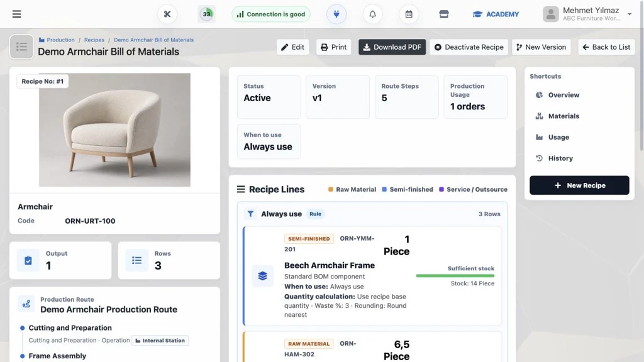
Task: Click the scissors tools icon in top bar
Action: 167,14
